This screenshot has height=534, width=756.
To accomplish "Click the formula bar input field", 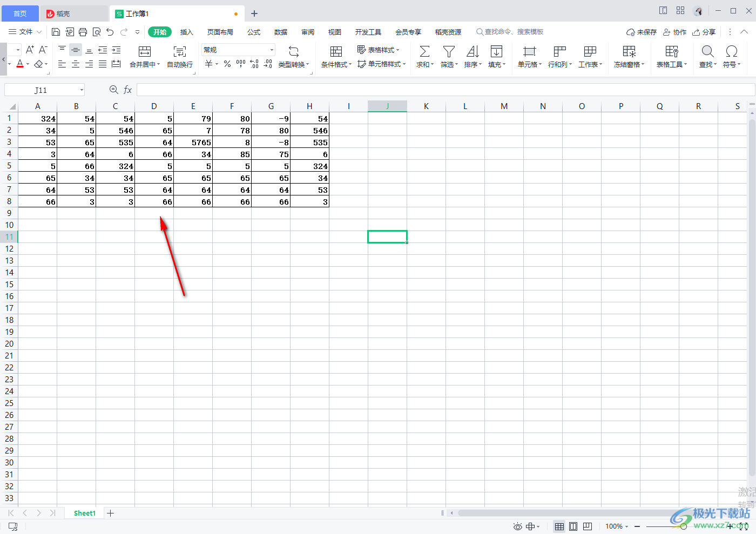I will [446, 90].
